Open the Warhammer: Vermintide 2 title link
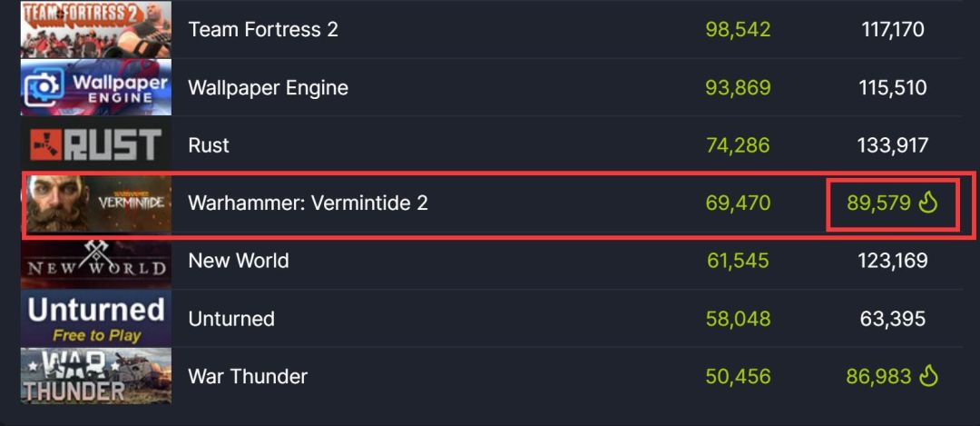Image resolution: width=980 pixels, height=426 pixels. (308, 203)
